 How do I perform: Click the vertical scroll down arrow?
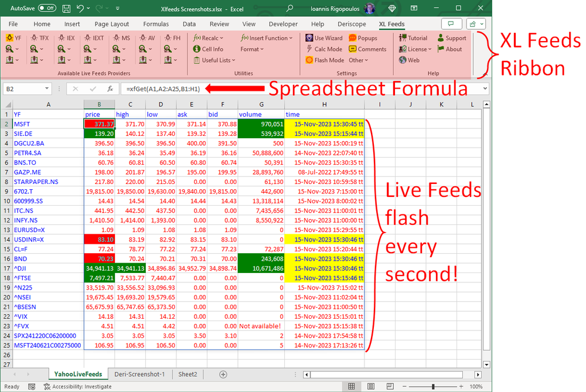coord(486,364)
